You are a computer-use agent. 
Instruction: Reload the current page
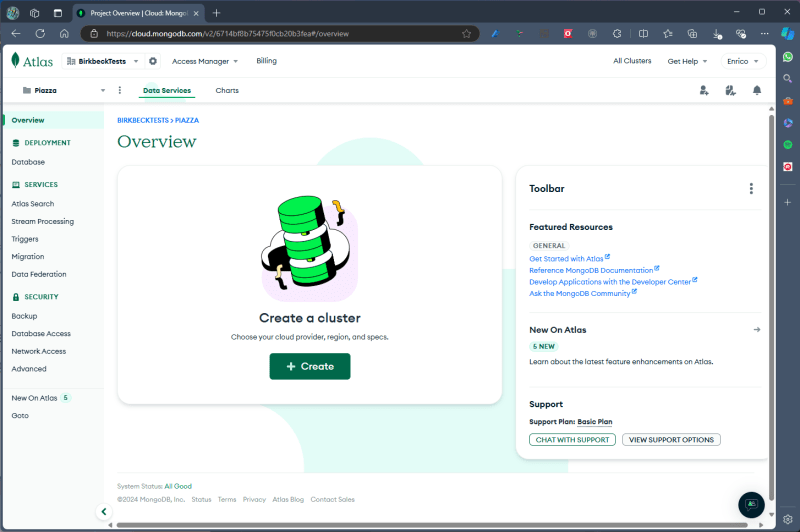(40, 34)
